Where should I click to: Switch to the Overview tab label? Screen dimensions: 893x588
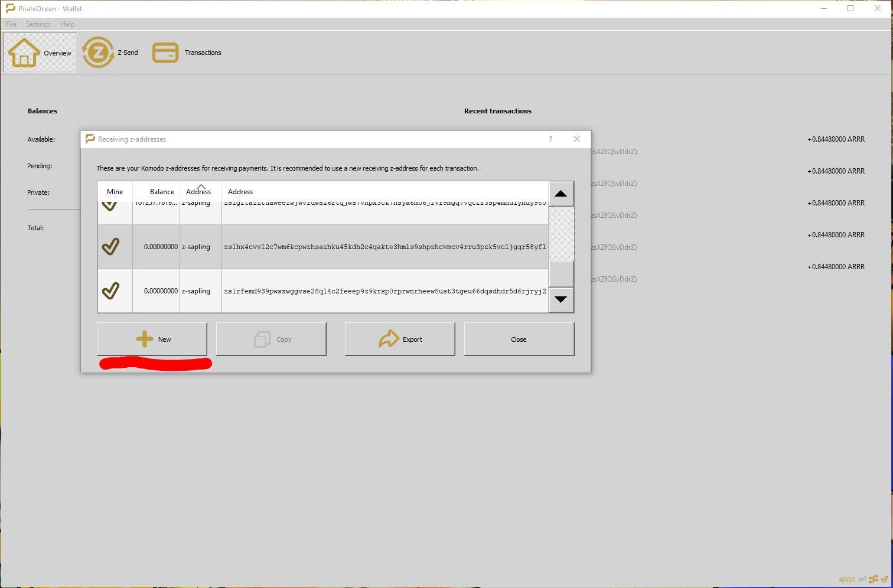coord(57,53)
